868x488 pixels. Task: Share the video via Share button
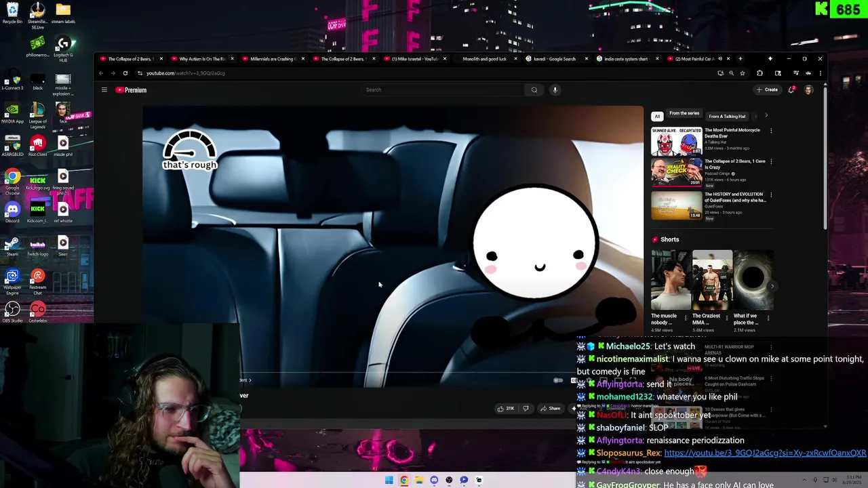click(551, 408)
